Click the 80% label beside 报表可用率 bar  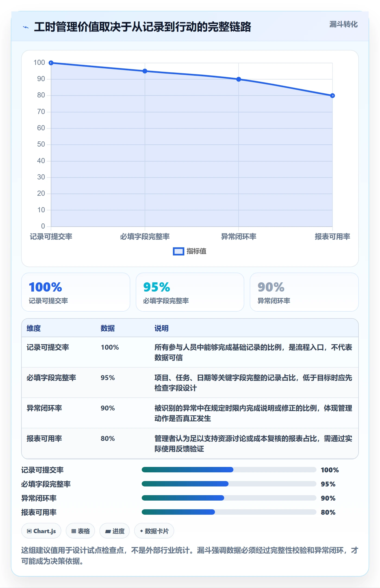tap(328, 512)
